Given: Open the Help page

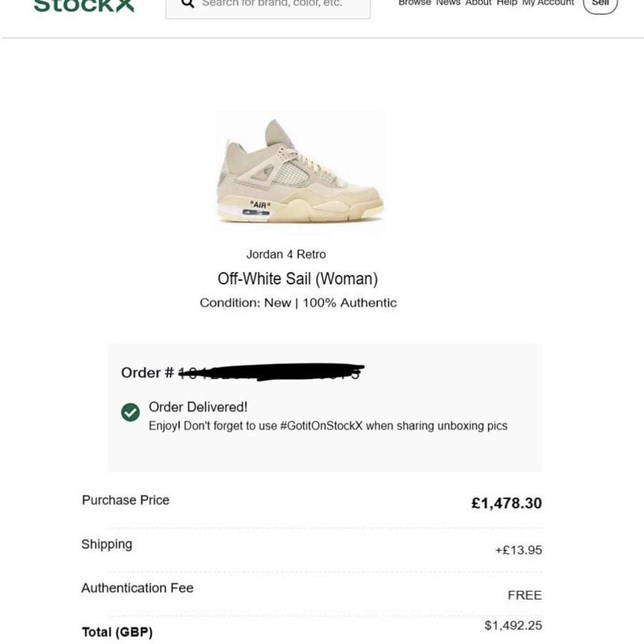Looking at the screenshot, I should (507, 3).
